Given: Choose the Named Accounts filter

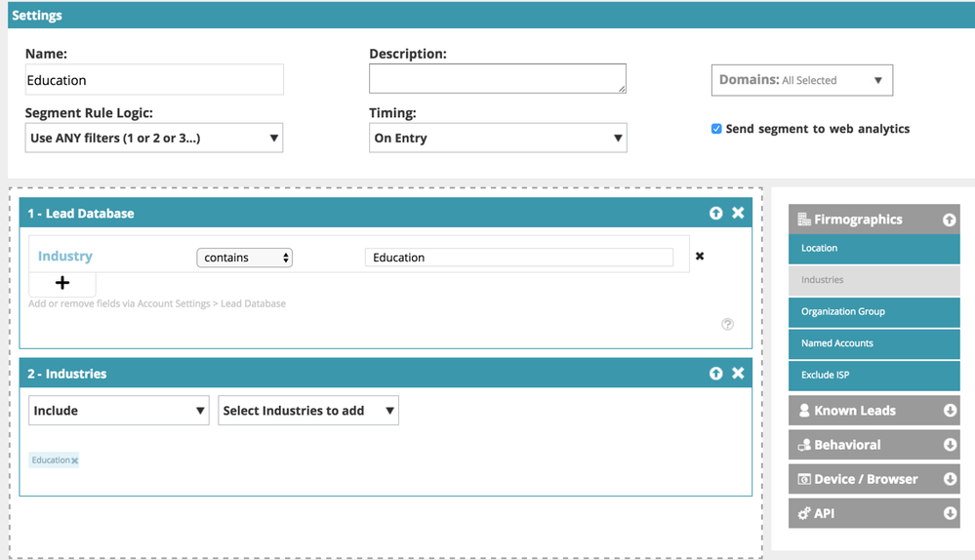Looking at the screenshot, I should coord(873,343).
